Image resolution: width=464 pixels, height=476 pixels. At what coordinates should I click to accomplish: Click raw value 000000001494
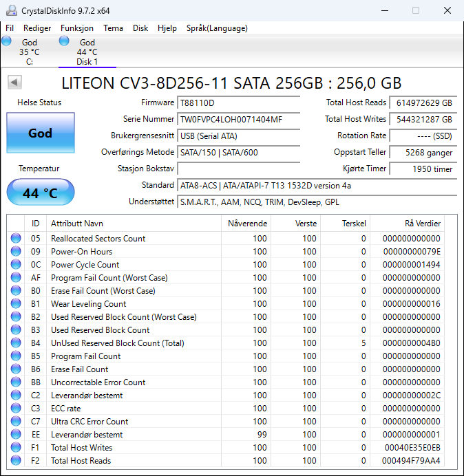tap(412, 265)
